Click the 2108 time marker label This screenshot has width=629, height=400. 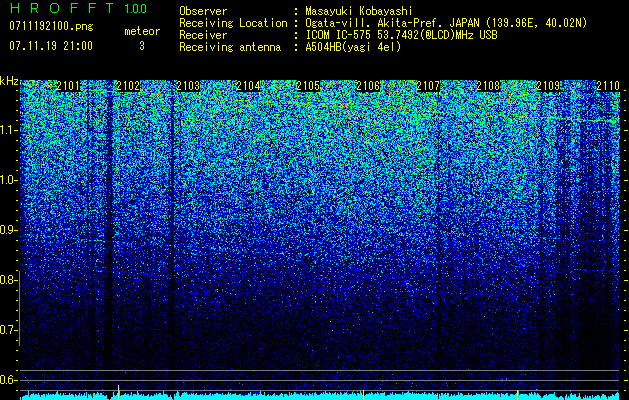pos(488,86)
